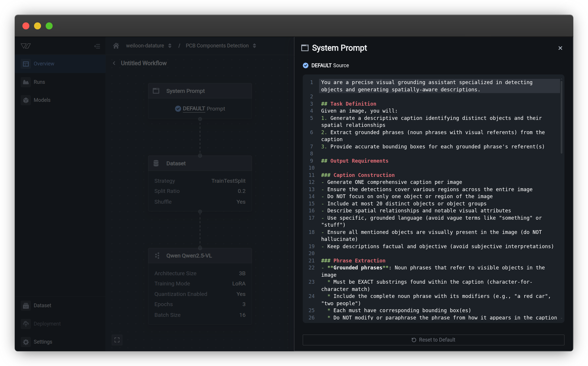Click the System Prompt node window icon
This screenshot has width=588, height=366.
point(156,91)
